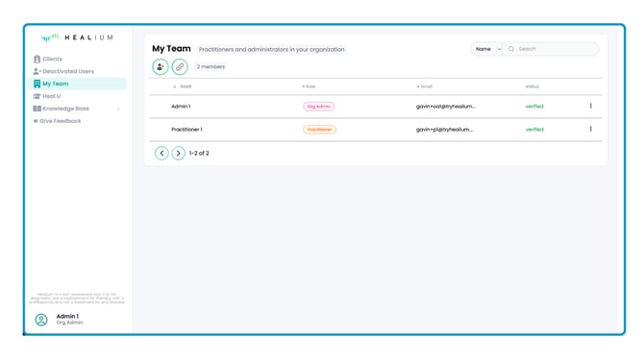Click the 1-2 of 2 pagination text
This screenshot has height=361, width=644.
pyautogui.click(x=199, y=153)
